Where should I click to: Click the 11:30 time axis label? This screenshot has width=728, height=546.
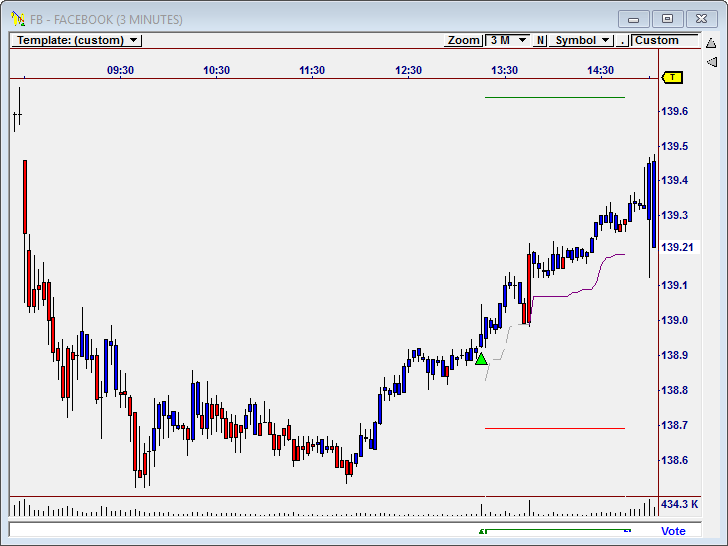312,70
